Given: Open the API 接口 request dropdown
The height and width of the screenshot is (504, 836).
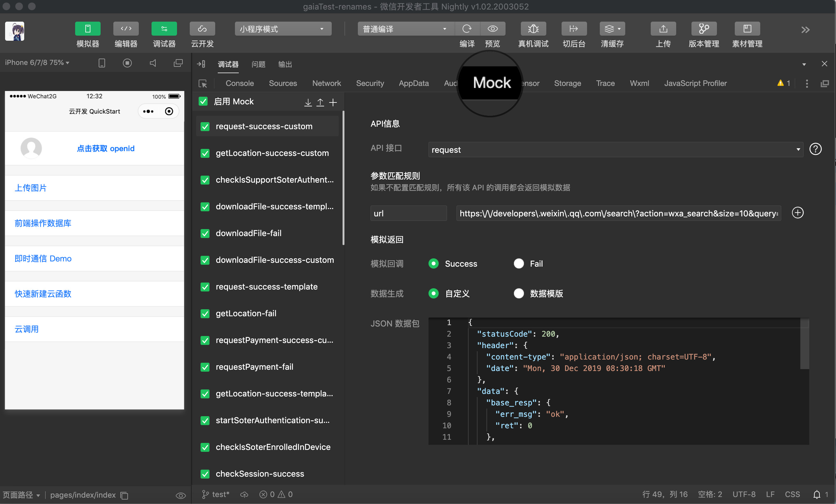Looking at the screenshot, I should coord(615,150).
